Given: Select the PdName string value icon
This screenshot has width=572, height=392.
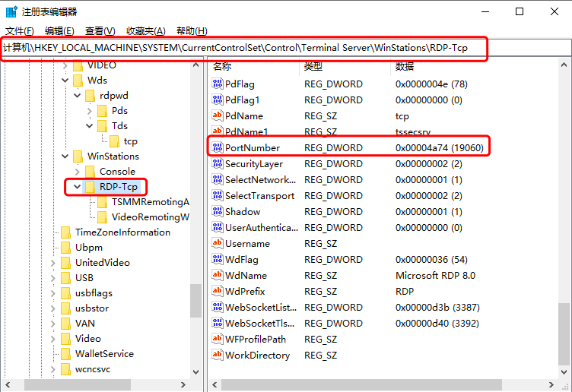Looking at the screenshot, I should [218, 115].
